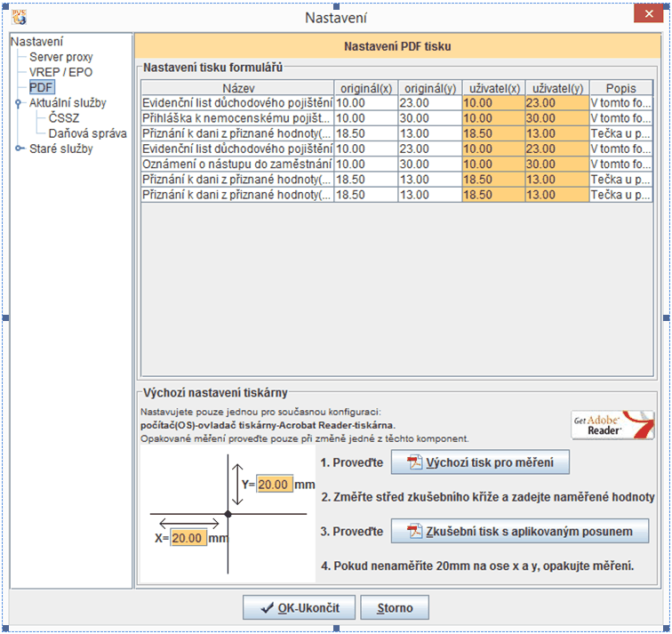The image size is (672, 634).
Task: Select the PDF tree item
Action: click(x=41, y=87)
